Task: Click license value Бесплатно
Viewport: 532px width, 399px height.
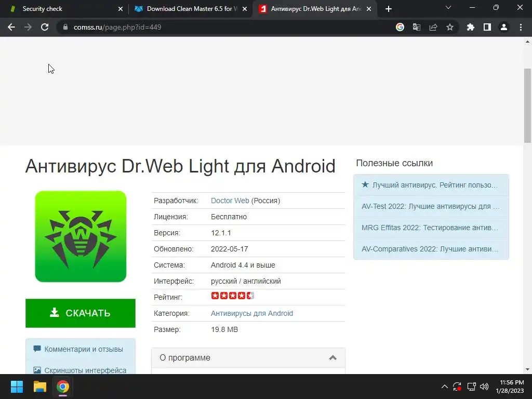Action: tap(229, 217)
